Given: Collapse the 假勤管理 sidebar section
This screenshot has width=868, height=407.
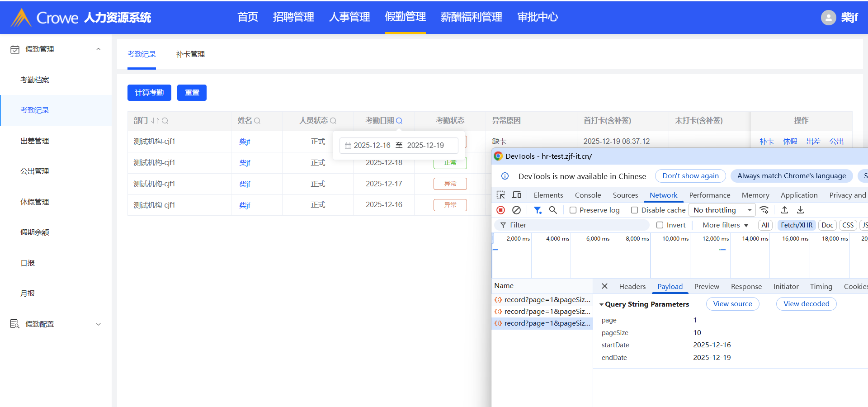Looking at the screenshot, I should pyautogui.click(x=98, y=49).
